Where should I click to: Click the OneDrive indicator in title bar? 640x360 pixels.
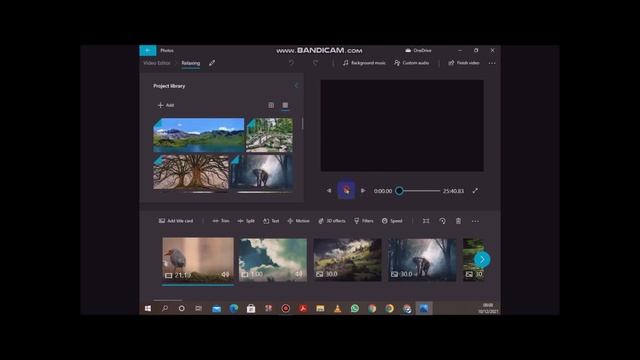pos(418,50)
